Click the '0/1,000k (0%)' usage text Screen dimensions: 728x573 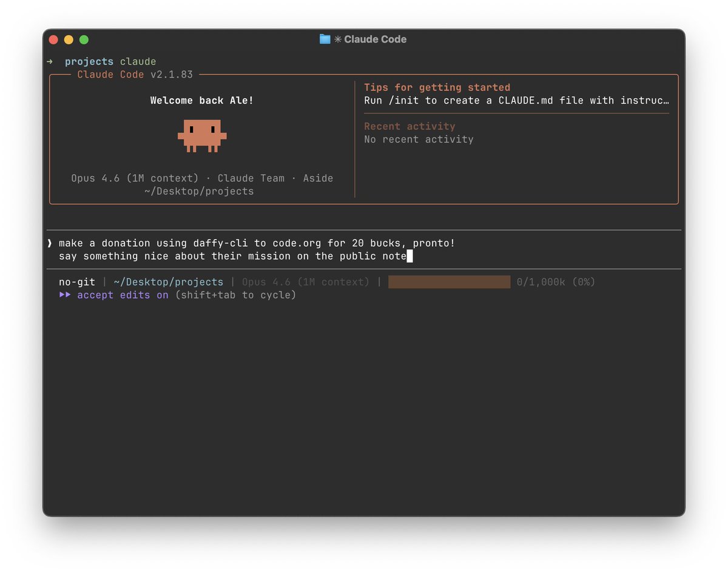point(556,282)
